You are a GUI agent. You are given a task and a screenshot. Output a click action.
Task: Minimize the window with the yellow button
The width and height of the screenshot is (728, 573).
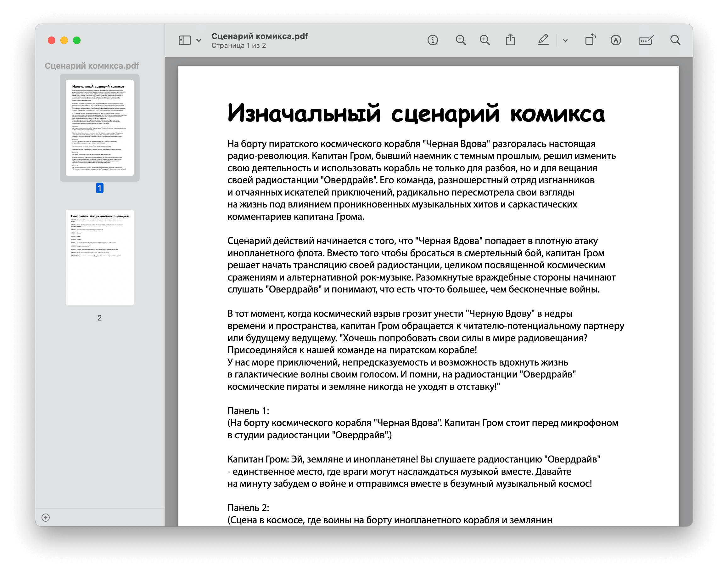[x=64, y=40]
